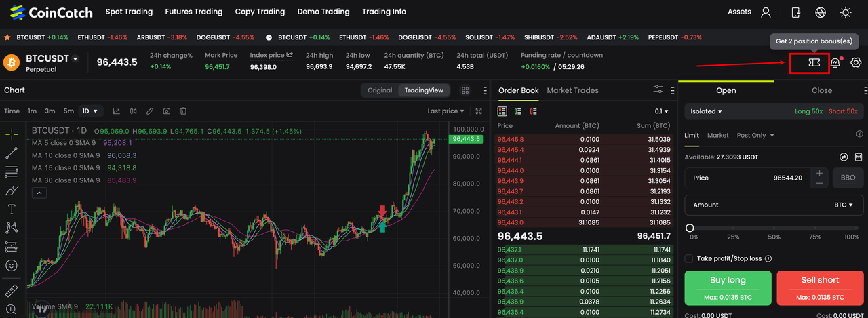Show only sell orders in order book
The height and width of the screenshot is (318, 868).
point(533,111)
